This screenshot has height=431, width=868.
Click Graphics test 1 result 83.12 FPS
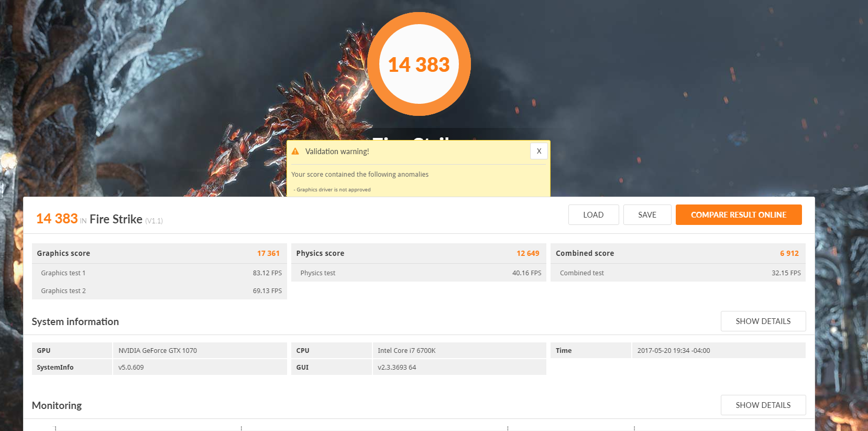point(267,273)
